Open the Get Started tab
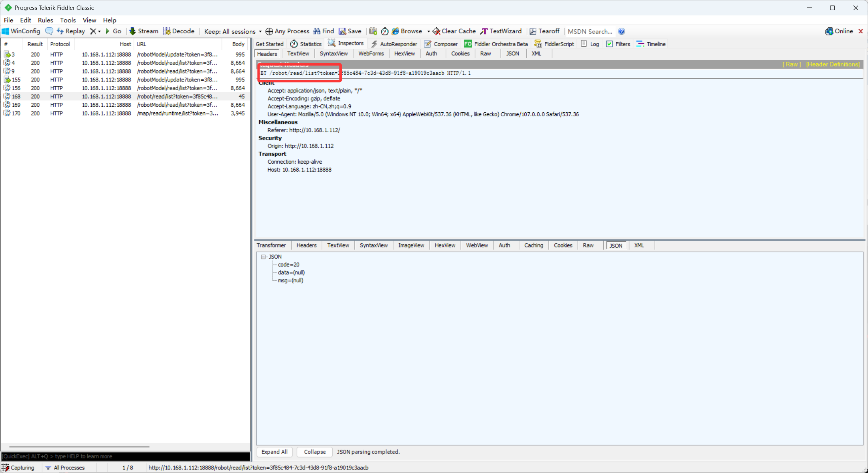868x473 pixels. click(x=269, y=44)
